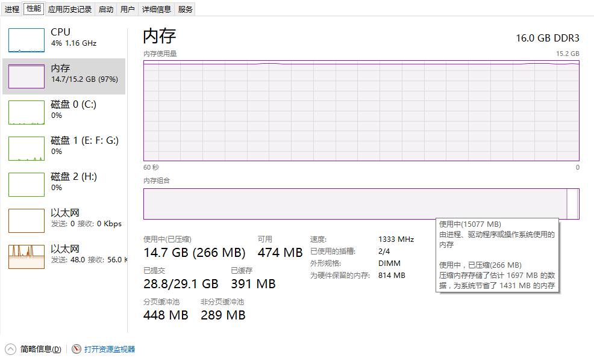Go to the 启动 tab
This screenshot has width=594, height=364.
106,9
